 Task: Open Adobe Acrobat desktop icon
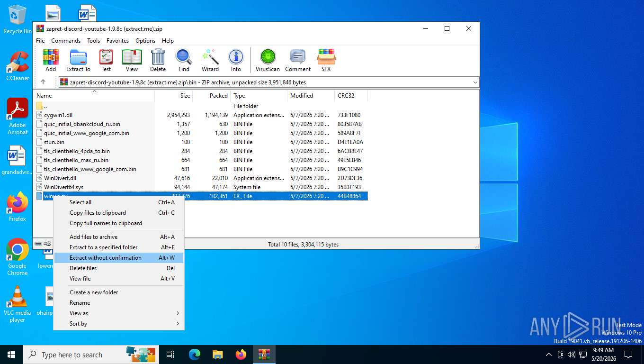[18, 117]
